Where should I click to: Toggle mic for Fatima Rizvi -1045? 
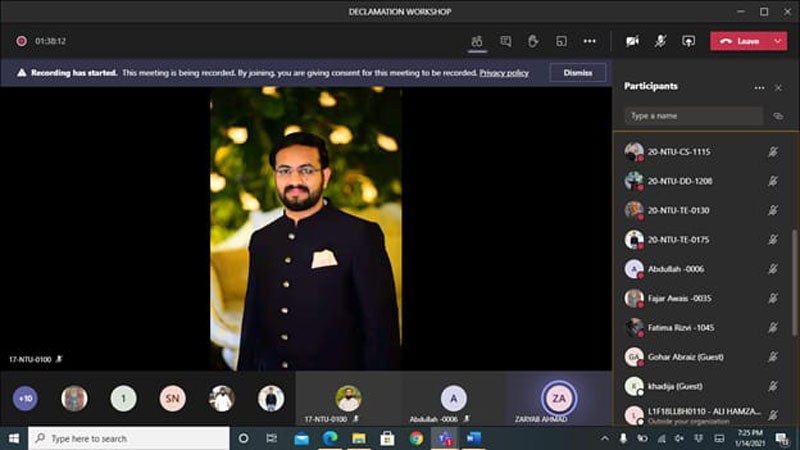point(773,327)
